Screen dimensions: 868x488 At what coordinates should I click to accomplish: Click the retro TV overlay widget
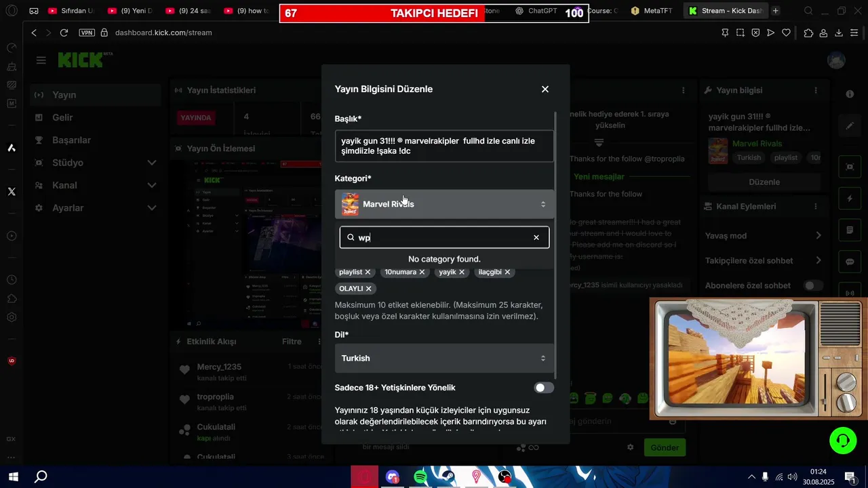click(x=759, y=359)
